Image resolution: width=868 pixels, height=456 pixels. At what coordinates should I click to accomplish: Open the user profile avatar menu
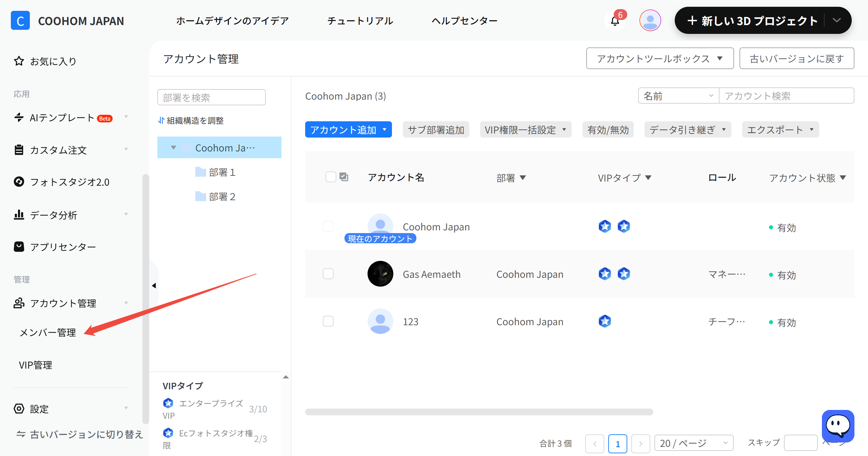click(x=650, y=21)
